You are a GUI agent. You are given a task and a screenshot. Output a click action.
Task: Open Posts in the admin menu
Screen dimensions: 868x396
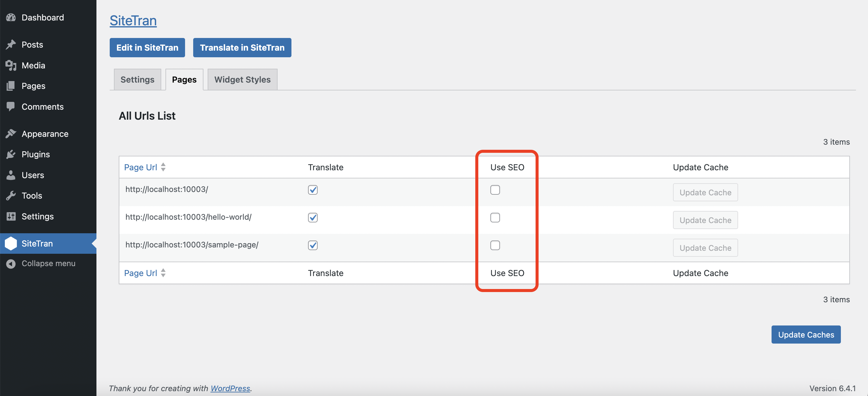[48, 45]
